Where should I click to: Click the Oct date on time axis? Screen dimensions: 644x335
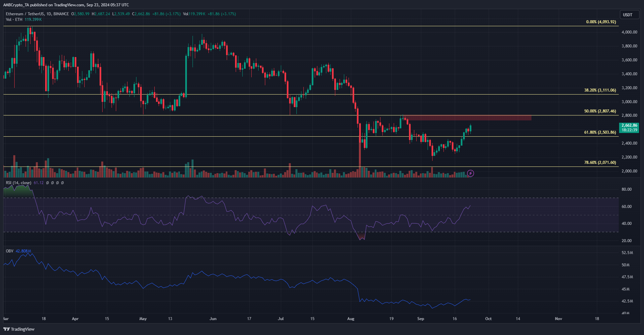coord(488,319)
